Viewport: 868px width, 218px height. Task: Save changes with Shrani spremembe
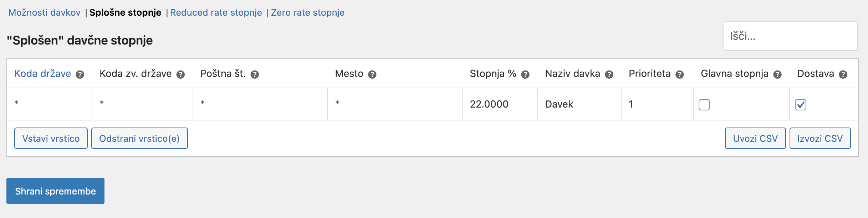point(55,191)
